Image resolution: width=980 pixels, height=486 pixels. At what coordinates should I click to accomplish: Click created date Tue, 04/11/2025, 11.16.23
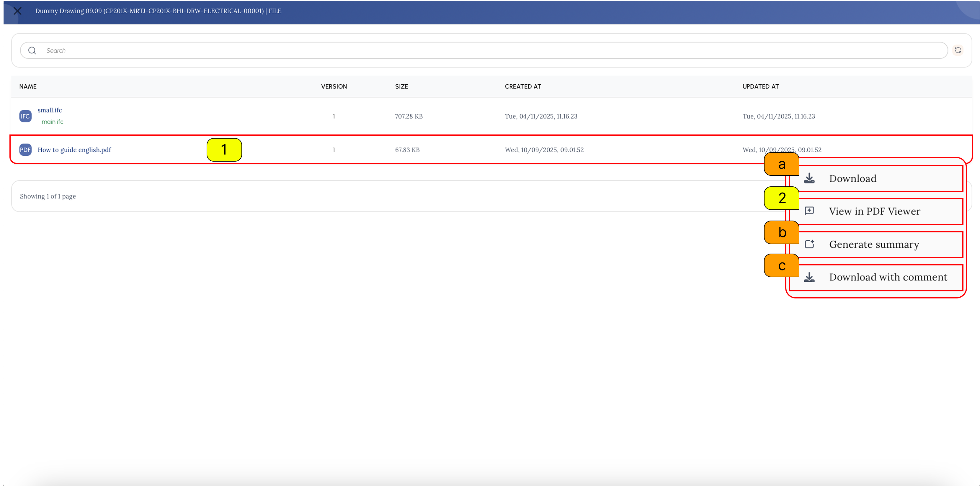(x=541, y=116)
